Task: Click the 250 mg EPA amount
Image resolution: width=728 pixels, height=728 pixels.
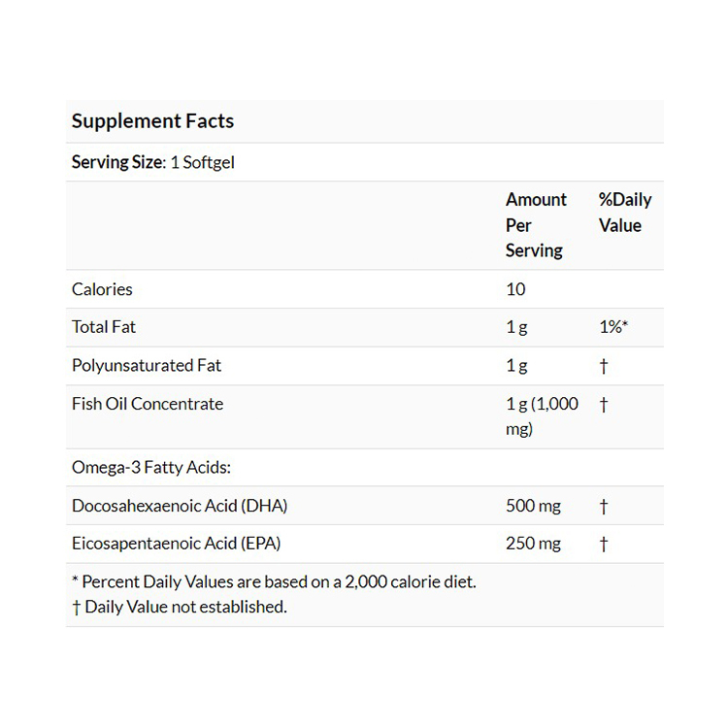Action: (x=533, y=544)
